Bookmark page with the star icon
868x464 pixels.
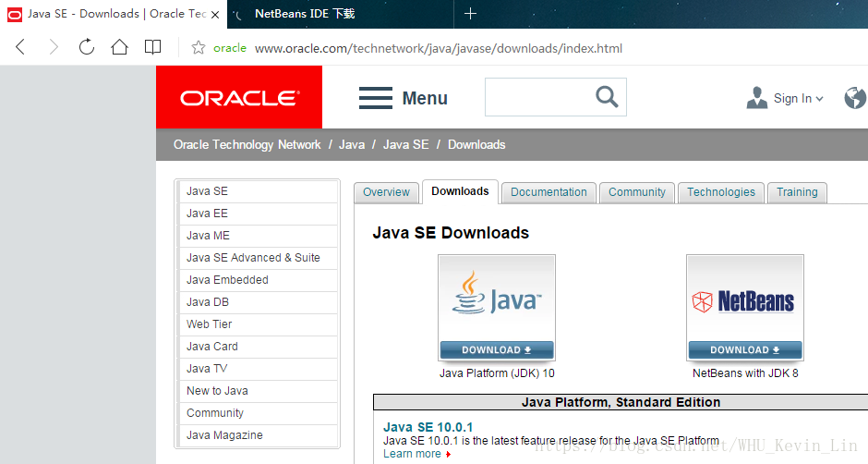199,48
